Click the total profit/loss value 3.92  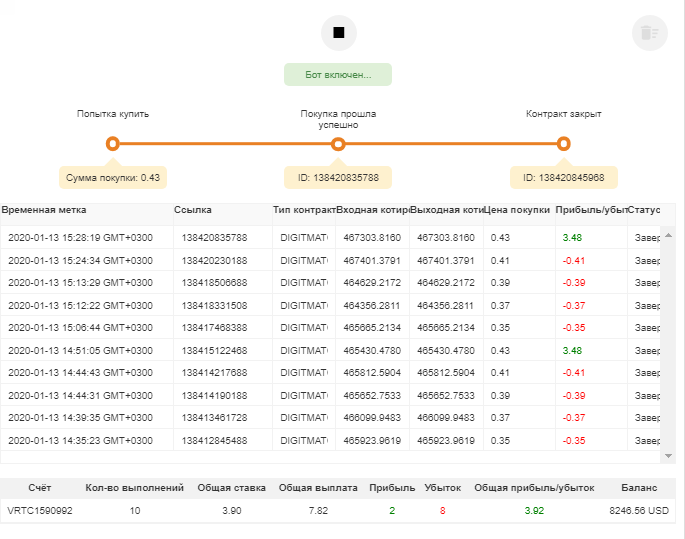534,511
